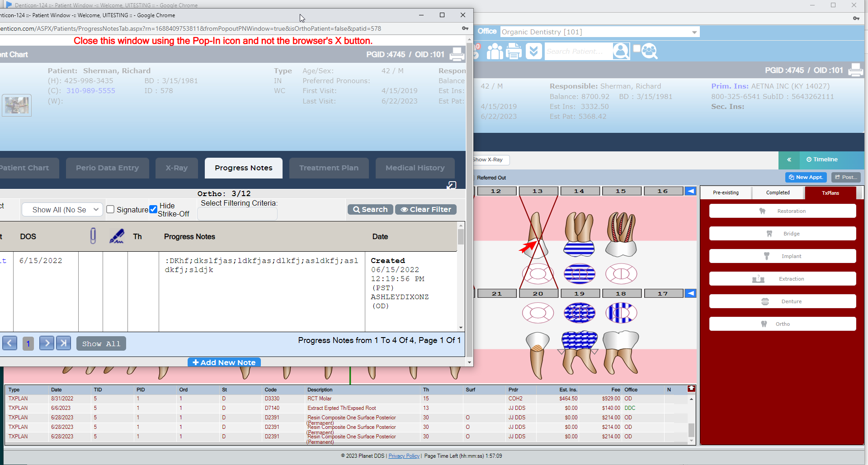Toggle checkbox beside group search icon
Viewport: 868px width, 465px height.
(x=637, y=48)
